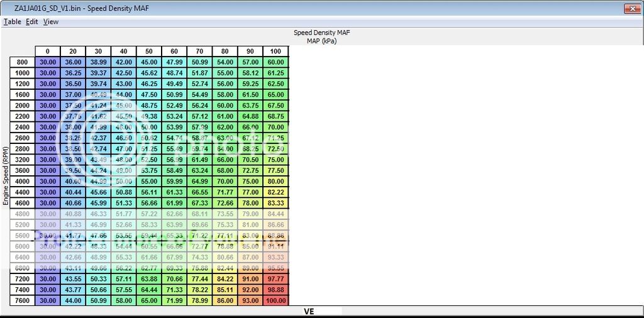Click the 36.00 cell in the 800 RPM row
The image size is (644, 318).
73,62
